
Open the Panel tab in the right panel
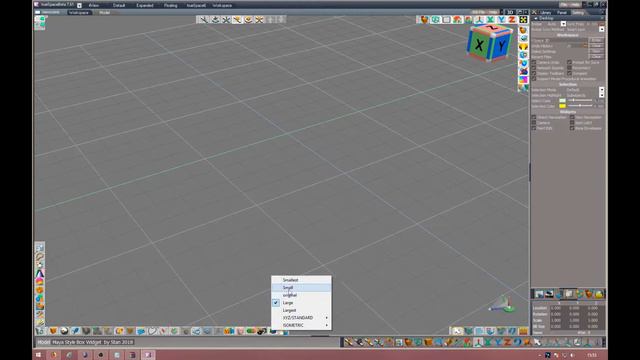pos(562,13)
